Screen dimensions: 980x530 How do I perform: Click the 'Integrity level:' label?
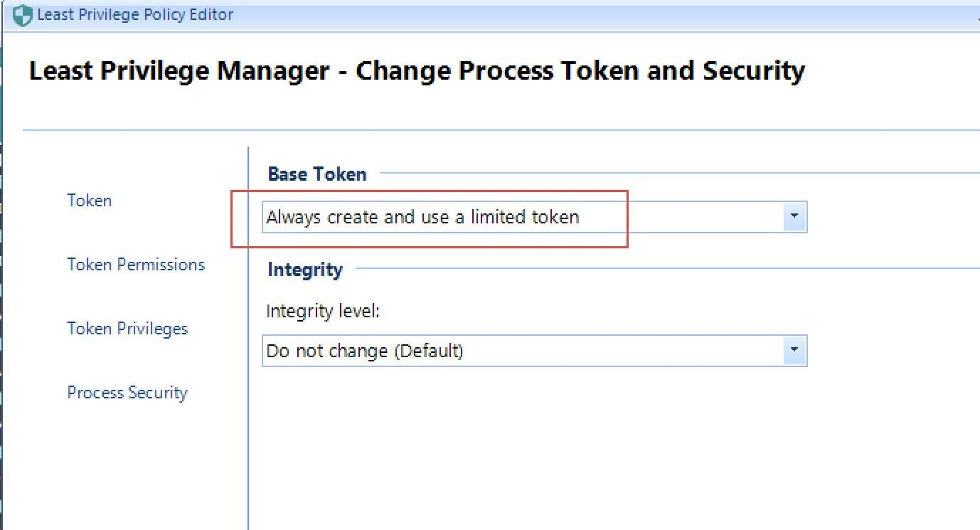click(324, 312)
